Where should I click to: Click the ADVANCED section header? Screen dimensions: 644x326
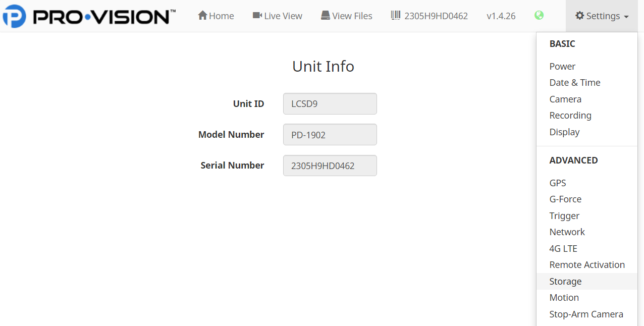click(x=573, y=160)
